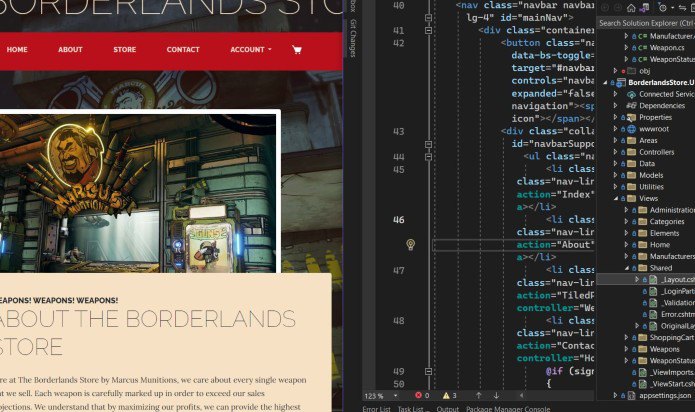Expand the wwwroot folder node
The height and width of the screenshot is (412, 695).
(615, 129)
